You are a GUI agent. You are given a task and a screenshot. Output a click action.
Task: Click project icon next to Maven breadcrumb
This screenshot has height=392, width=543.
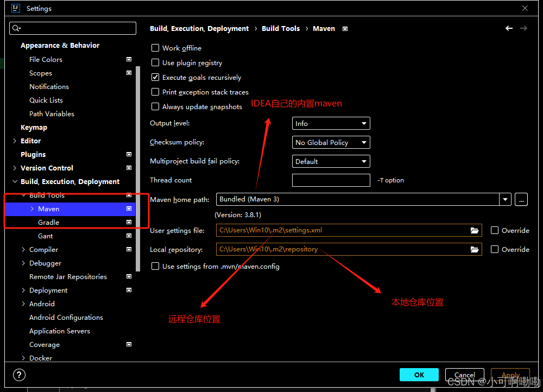345,29
